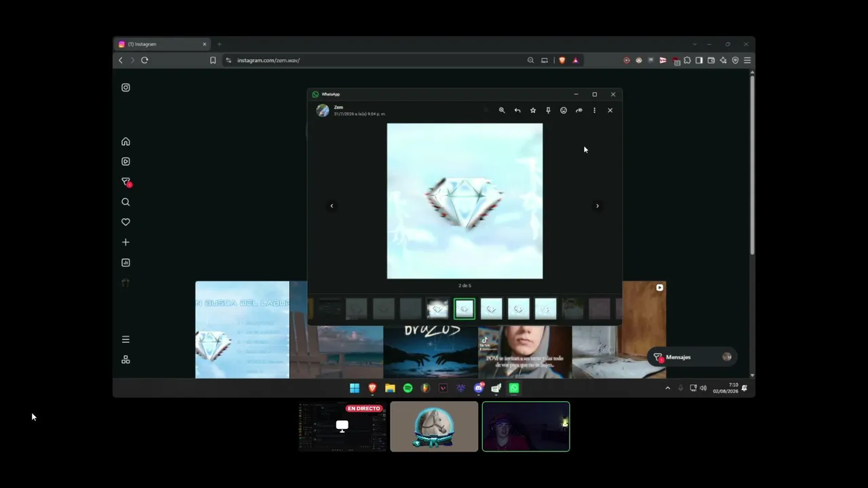Zoom out using address bar magnifier icon
The height and width of the screenshot is (488, 868).
pos(530,60)
